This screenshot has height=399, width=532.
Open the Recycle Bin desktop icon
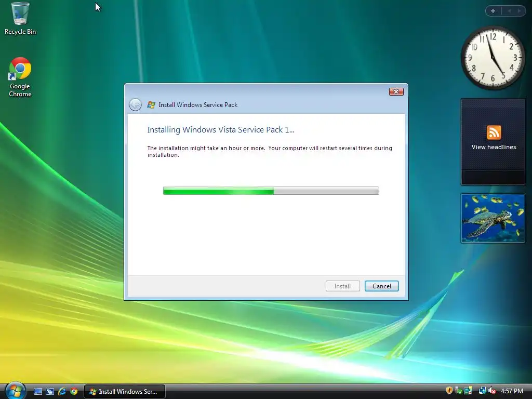pos(20,18)
